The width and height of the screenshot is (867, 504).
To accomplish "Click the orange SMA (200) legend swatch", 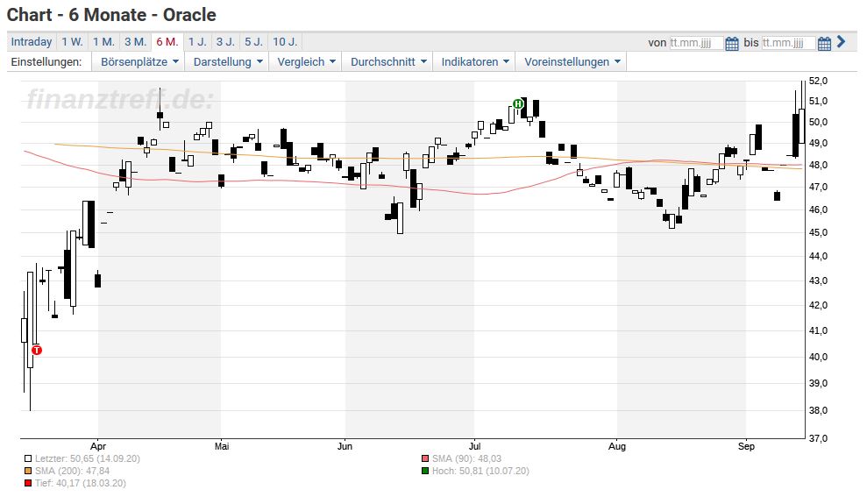I will (28, 471).
